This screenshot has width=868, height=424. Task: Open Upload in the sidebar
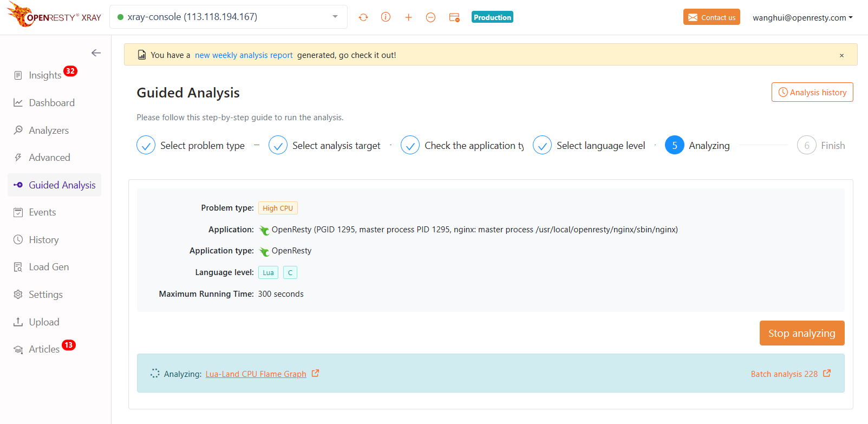(44, 322)
